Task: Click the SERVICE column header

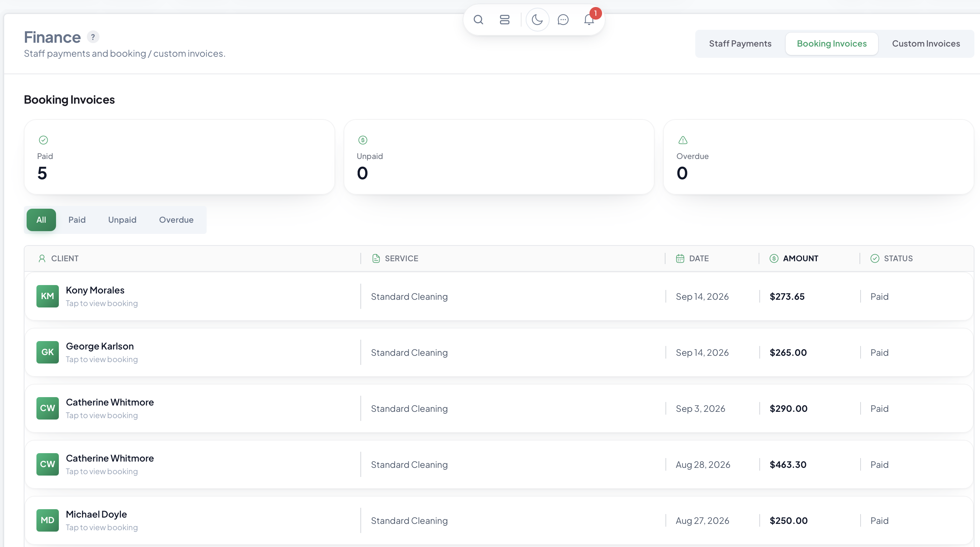Action: pos(401,259)
